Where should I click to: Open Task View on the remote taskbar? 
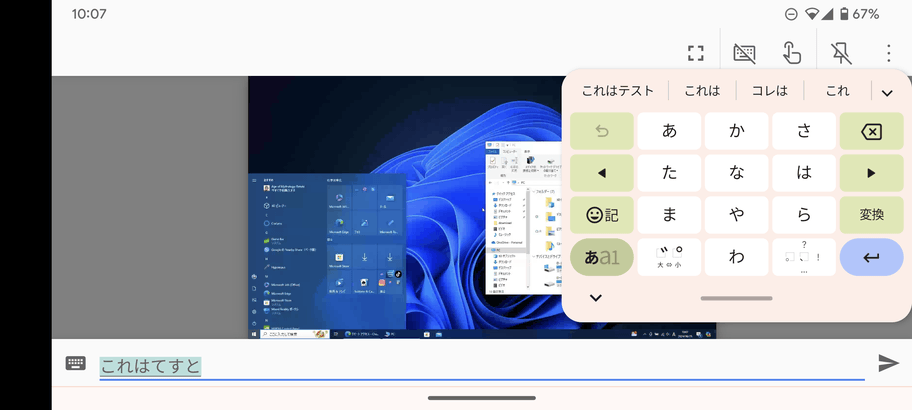coord(336,334)
